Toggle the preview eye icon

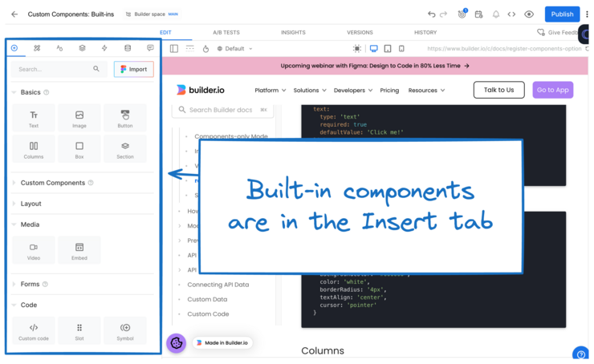(x=529, y=14)
